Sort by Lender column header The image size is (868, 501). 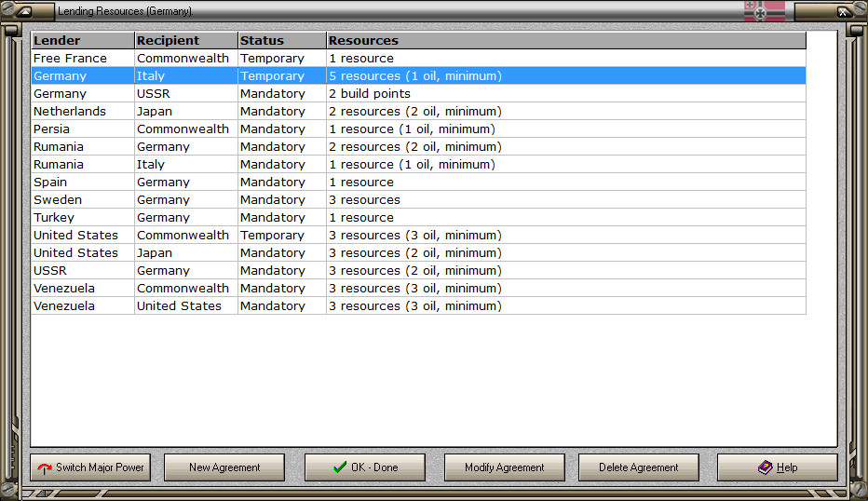(83, 40)
